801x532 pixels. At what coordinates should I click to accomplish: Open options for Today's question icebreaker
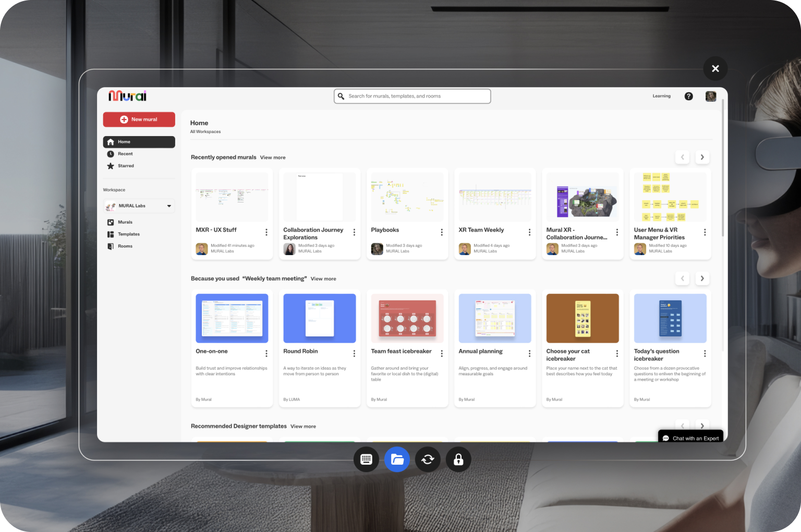(705, 354)
